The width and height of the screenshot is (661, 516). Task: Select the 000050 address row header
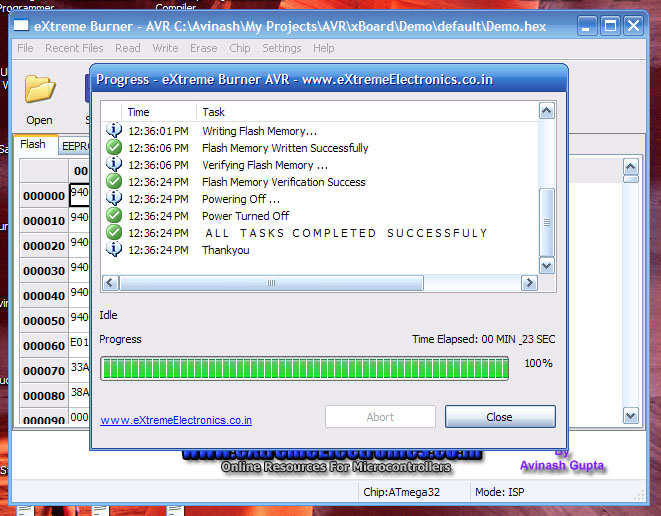(44, 321)
